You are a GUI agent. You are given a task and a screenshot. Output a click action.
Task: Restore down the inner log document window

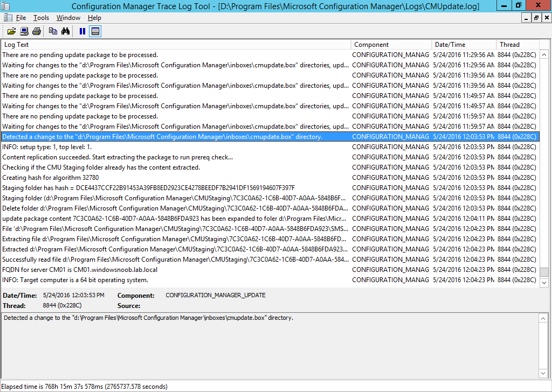pyautogui.click(x=536, y=18)
